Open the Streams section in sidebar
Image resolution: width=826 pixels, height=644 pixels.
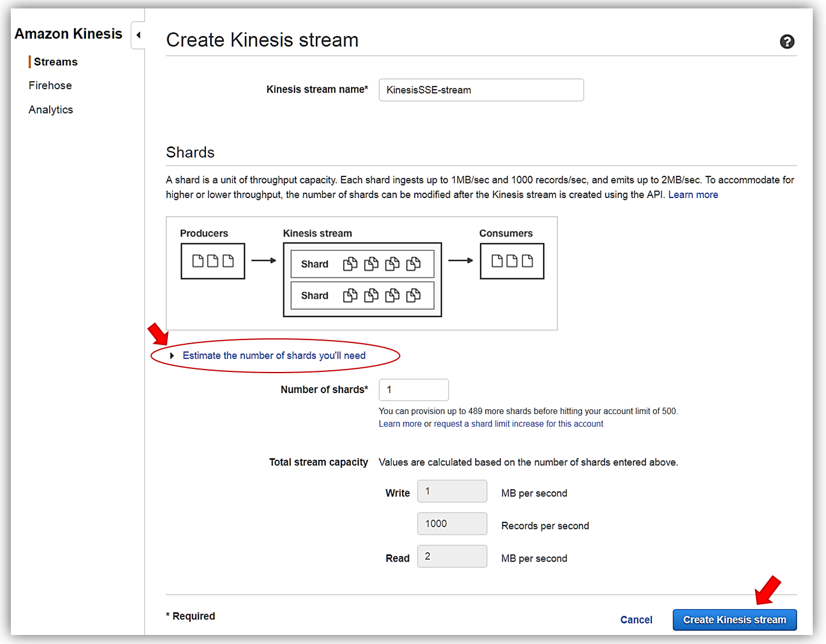coord(55,62)
